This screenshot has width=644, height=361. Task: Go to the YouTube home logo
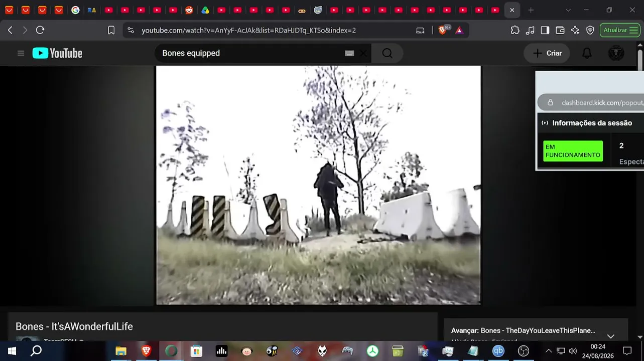coord(57,53)
